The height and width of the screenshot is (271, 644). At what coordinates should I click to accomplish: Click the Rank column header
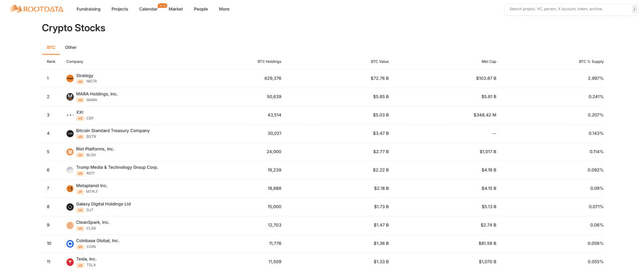tap(51, 61)
